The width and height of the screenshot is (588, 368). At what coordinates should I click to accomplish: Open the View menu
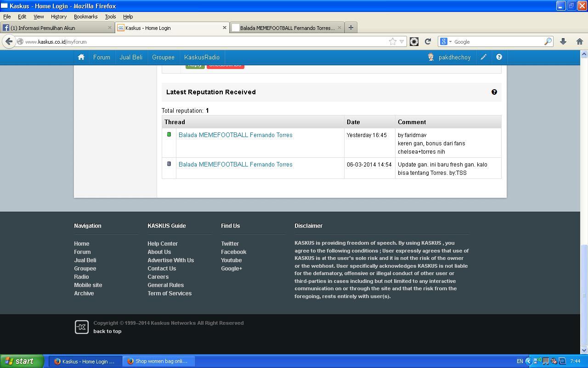(39, 17)
